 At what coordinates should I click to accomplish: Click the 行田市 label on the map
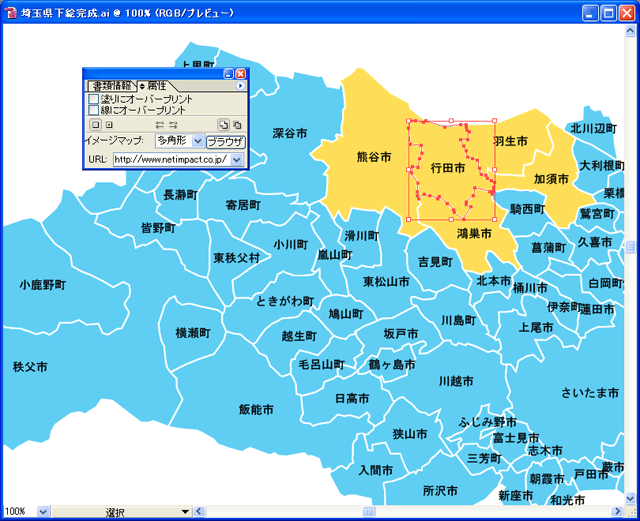448,168
